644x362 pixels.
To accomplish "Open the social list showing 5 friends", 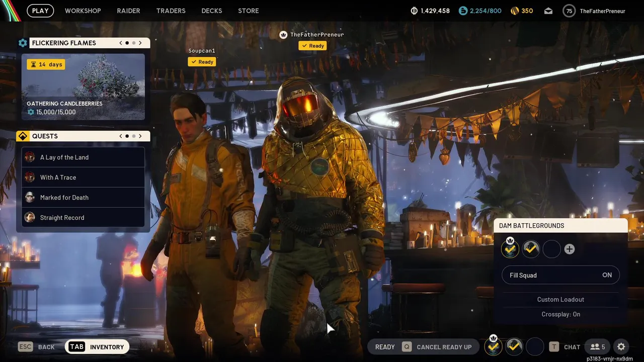I will coord(598,347).
